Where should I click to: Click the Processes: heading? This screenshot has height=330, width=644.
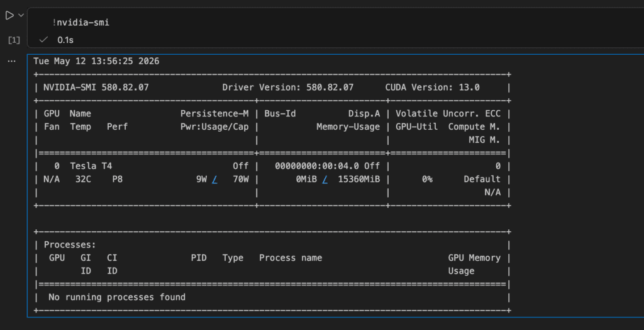tap(70, 245)
